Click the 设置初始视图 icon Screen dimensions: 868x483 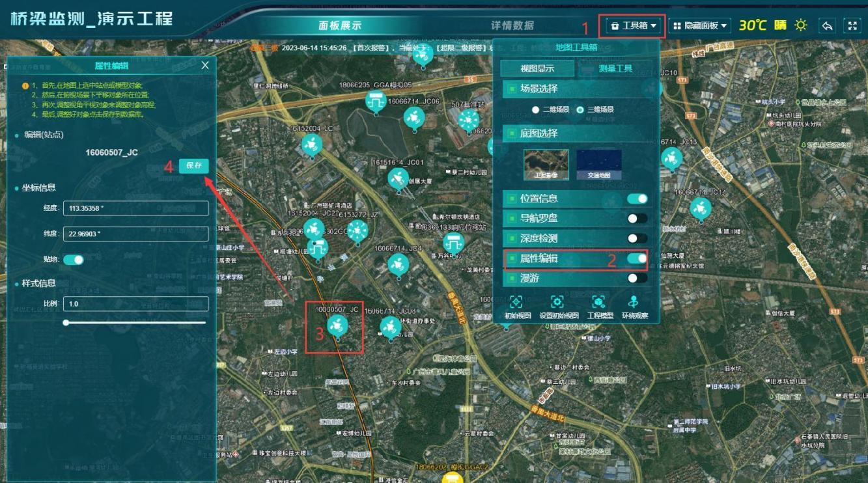557,302
